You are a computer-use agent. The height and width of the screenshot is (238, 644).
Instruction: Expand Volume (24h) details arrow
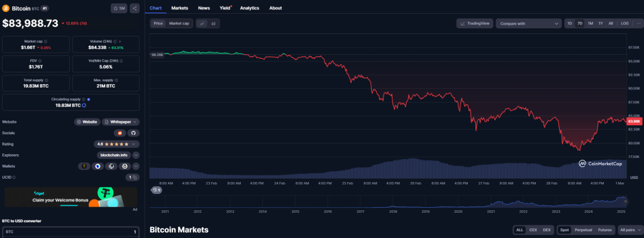pos(120,42)
